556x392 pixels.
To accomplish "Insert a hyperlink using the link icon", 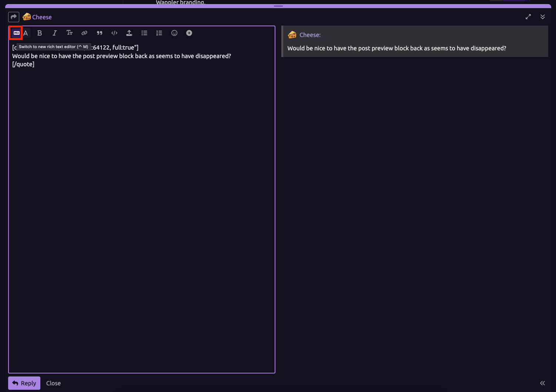I will pos(84,33).
